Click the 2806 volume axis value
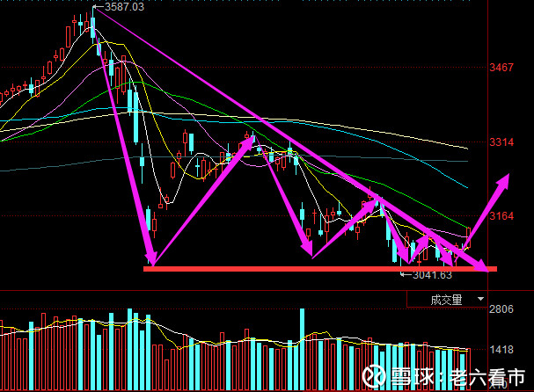The width and height of the screenshot is (534, 392). point(501,309)
